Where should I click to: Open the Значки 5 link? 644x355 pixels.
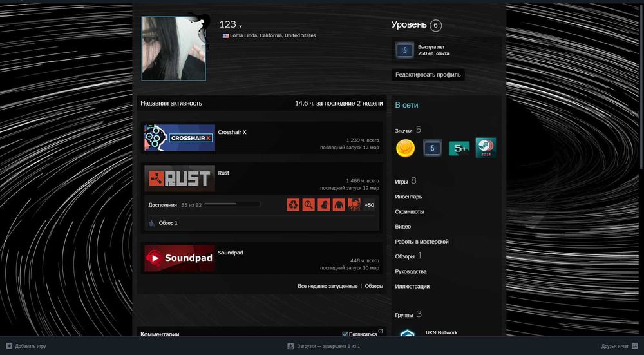(408, 130)
